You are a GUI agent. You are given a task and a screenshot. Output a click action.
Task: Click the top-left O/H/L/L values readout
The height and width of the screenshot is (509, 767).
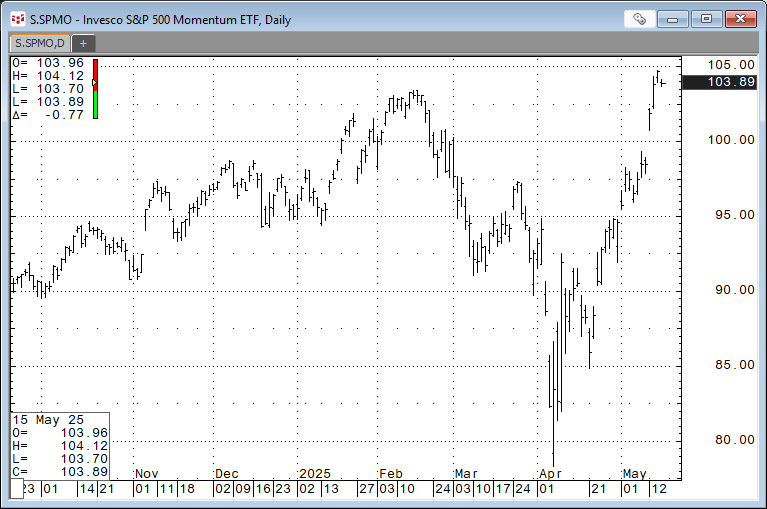48,89
